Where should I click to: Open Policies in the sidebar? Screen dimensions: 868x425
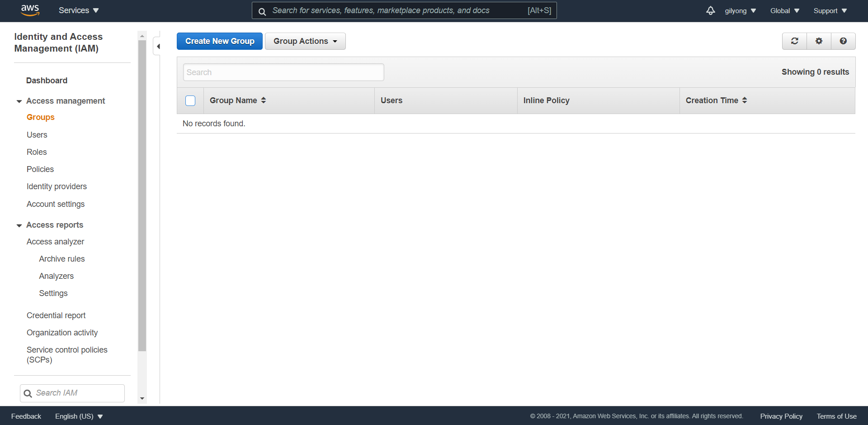click(x=40, y=169)
